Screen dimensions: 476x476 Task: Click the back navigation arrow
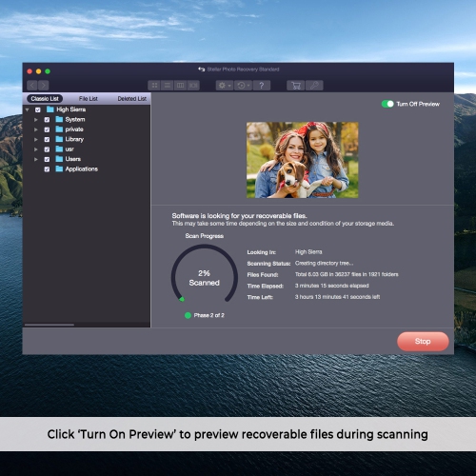tap(32, 86)
